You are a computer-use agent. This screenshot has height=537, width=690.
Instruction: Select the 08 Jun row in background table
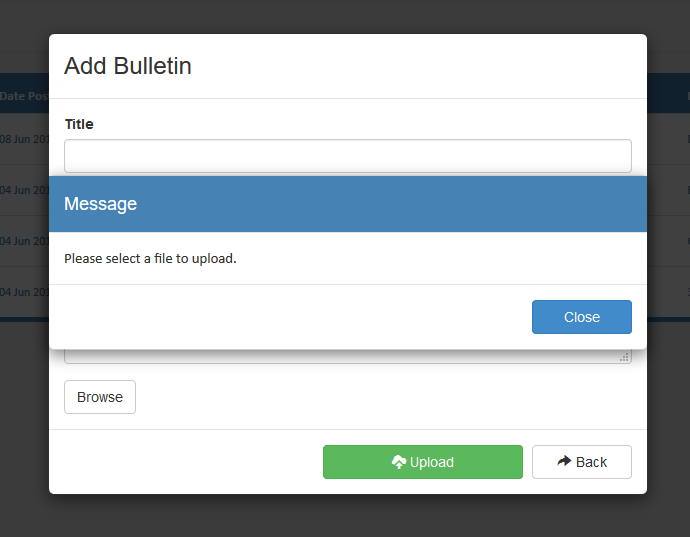[24, 139]
